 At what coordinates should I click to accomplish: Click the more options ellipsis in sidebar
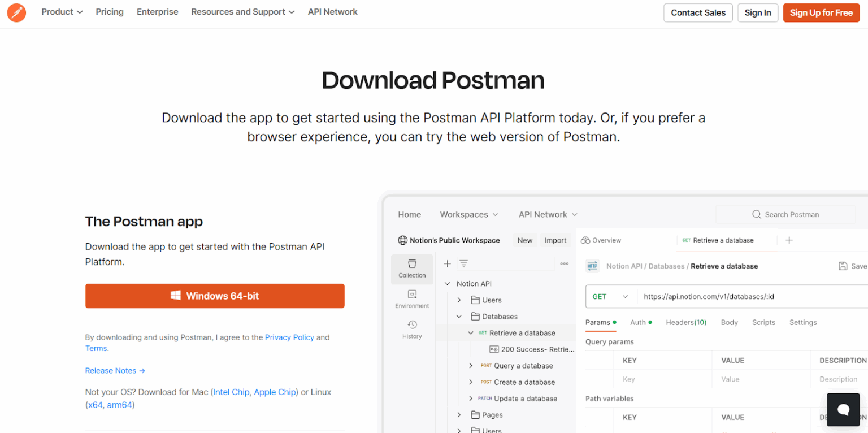(x=564, y=263)
